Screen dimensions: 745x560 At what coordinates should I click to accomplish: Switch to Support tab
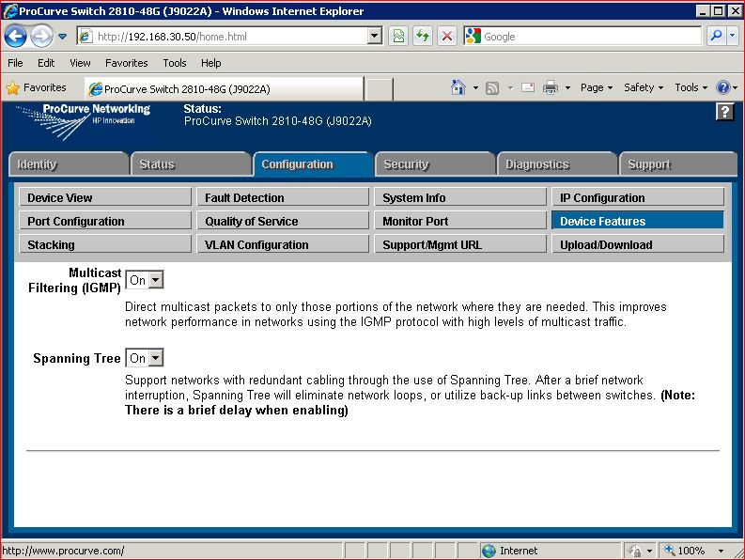[678, 164]
